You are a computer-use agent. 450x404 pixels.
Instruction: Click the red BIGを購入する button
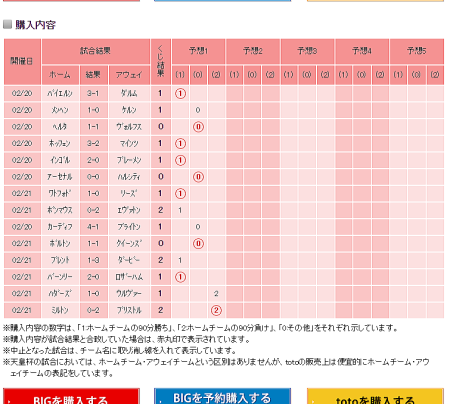tap(71, 396)
